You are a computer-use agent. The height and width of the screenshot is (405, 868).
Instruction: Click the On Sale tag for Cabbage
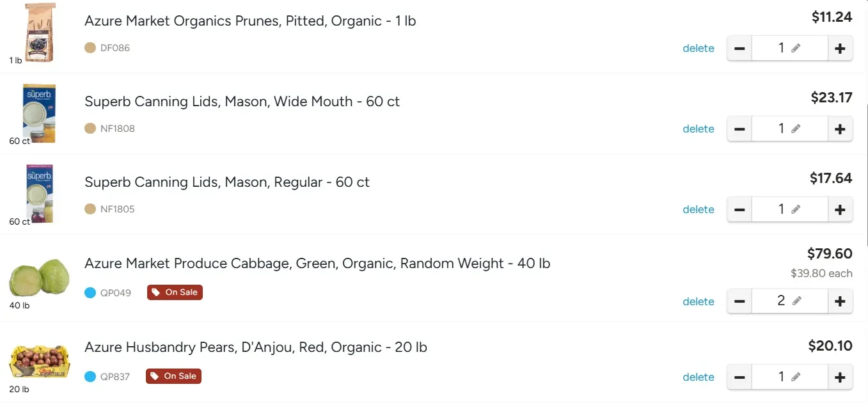[175, 292]
